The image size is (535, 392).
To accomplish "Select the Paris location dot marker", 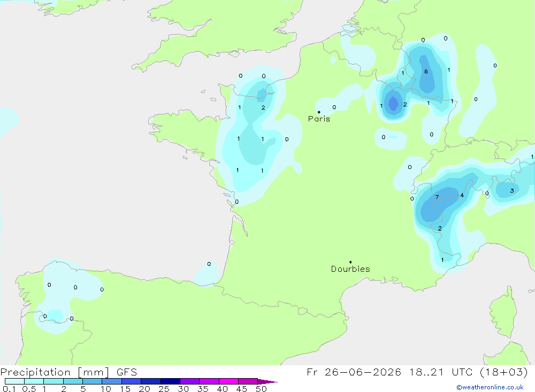I will coord(319,112).
